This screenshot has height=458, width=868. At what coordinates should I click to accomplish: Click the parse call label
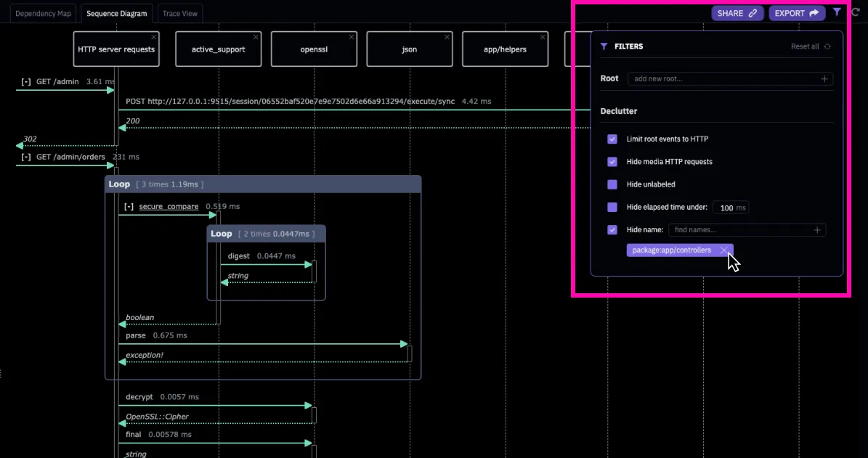pos(136,335)
